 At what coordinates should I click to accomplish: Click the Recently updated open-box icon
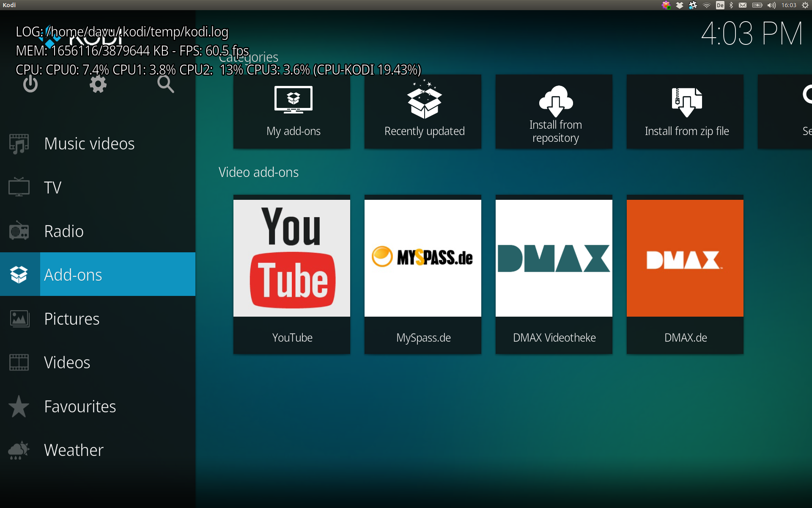(425, 99)
